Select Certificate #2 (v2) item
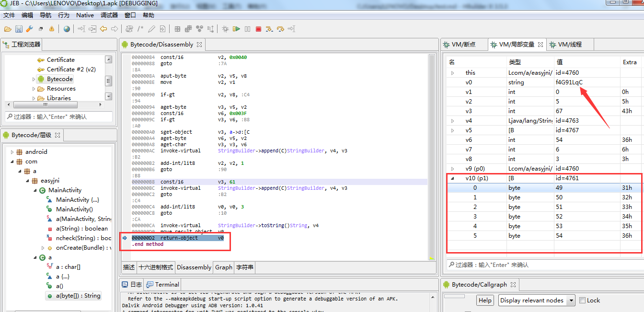This screenshot has height=312, width=644. 67,69
